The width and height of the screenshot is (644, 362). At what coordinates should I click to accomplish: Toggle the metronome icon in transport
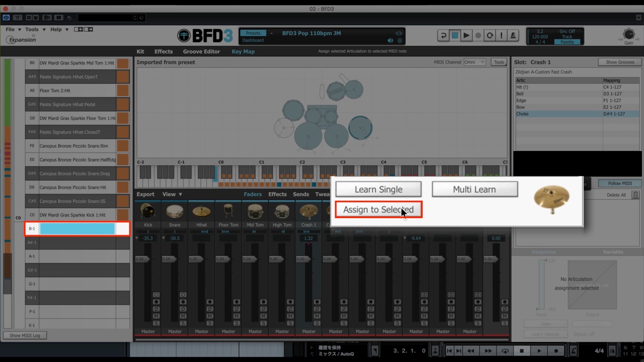point(513,35)
